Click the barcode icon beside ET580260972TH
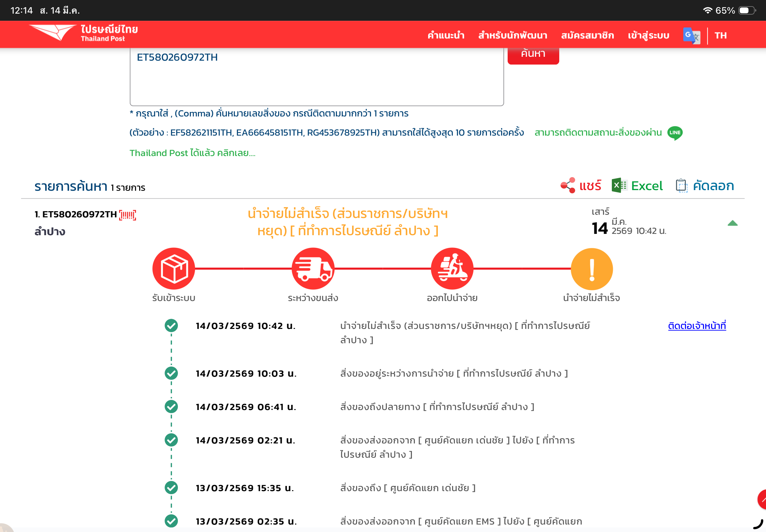Screen dimensions: 766x532 (127, 215)
